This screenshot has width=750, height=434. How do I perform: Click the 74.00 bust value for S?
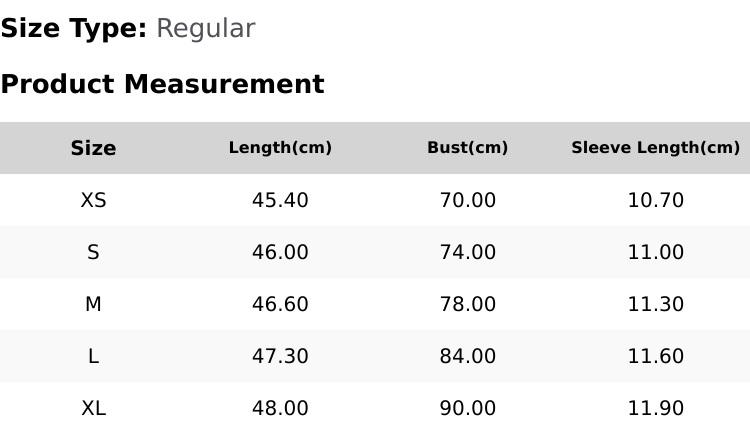468,252
